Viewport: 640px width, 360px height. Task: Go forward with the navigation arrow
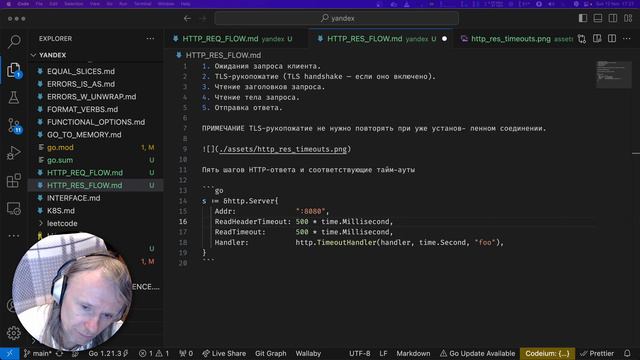[203, 18]
